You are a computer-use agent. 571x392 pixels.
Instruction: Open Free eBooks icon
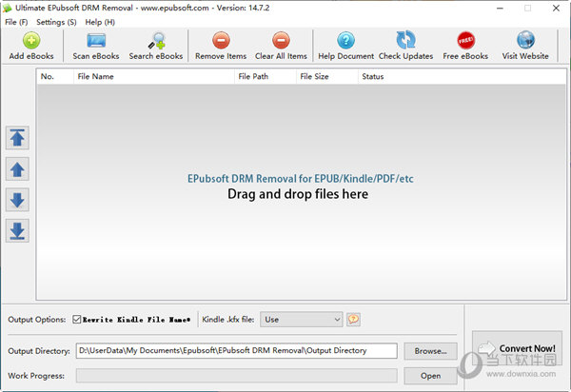(x=465, y=40)
